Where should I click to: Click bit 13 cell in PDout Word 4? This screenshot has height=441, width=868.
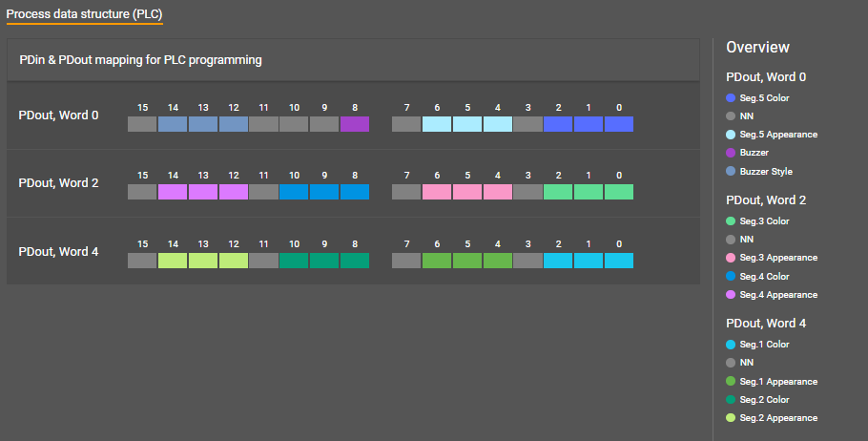tap(203, 260)
